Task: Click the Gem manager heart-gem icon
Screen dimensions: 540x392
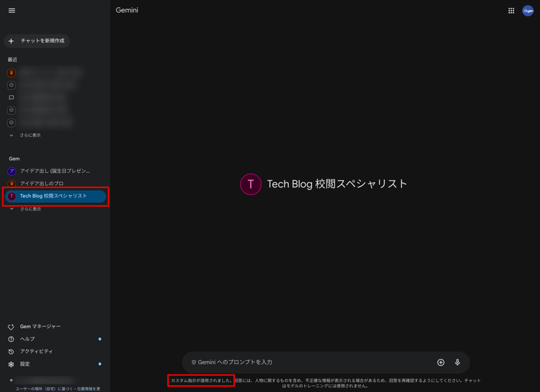Action: tap(11, 327)
